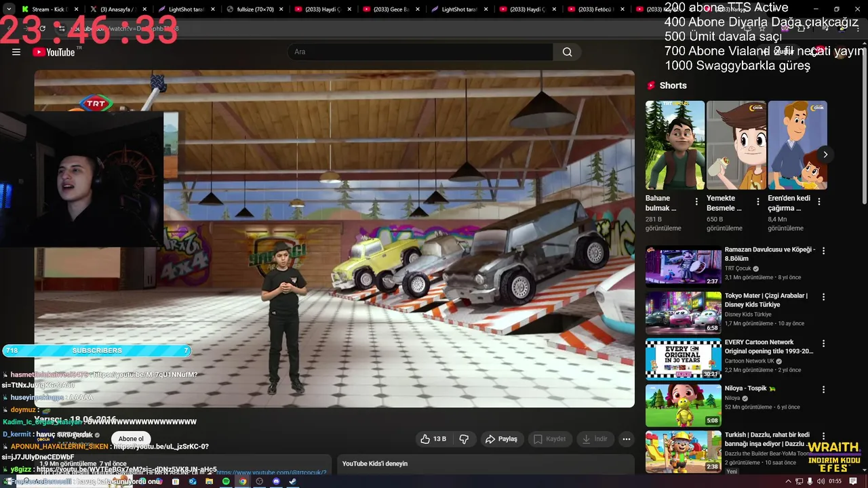
Task: Open the 'Bahane bulmak' Short thumbnail
Action: coord(675,145)
